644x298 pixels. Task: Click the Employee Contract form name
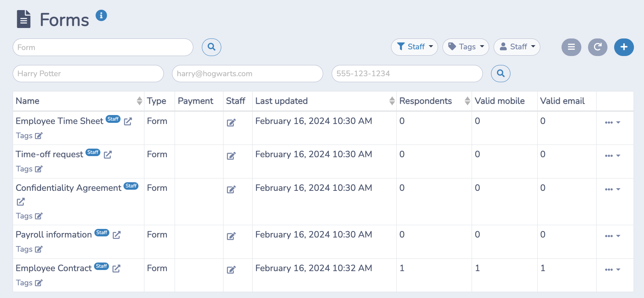click(x=54, y=268)
